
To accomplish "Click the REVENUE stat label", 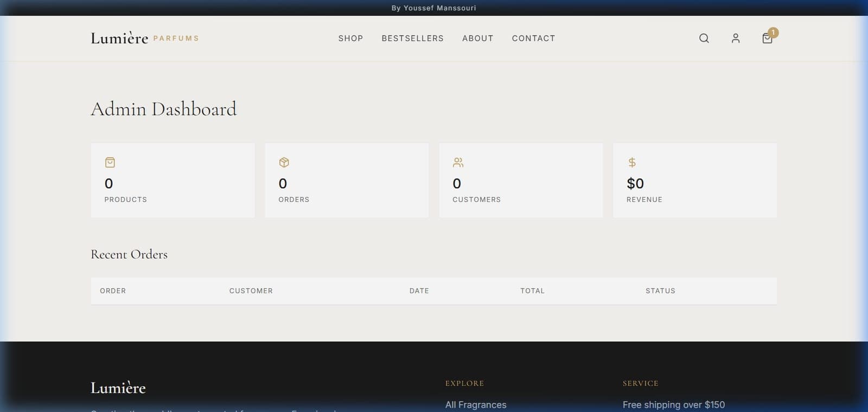I will pyautogui.click(x=644, y=199).
